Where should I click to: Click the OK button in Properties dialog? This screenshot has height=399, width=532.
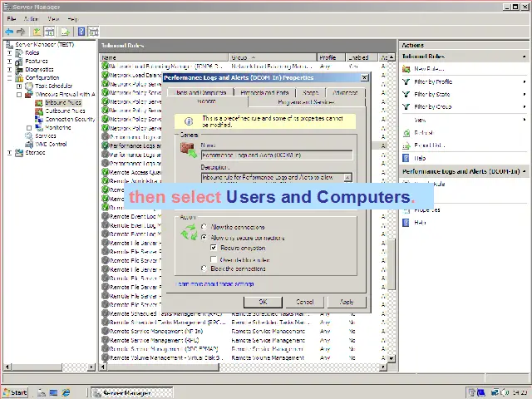[x=263, y=302]
